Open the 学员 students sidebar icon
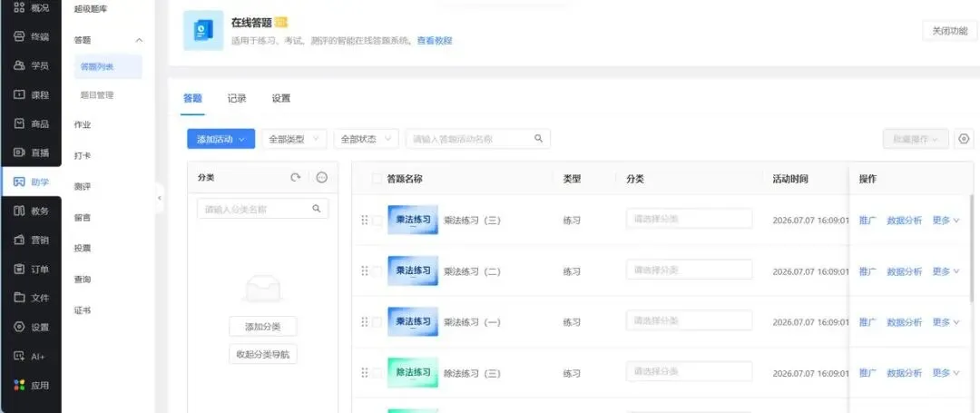The image size is (980, 413). click(19, 65)
